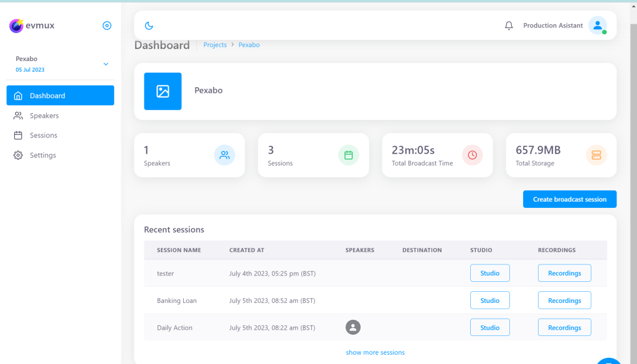Click the Total Storage server icon
This screenshot has height=364, width=637.
click(597, 155)
